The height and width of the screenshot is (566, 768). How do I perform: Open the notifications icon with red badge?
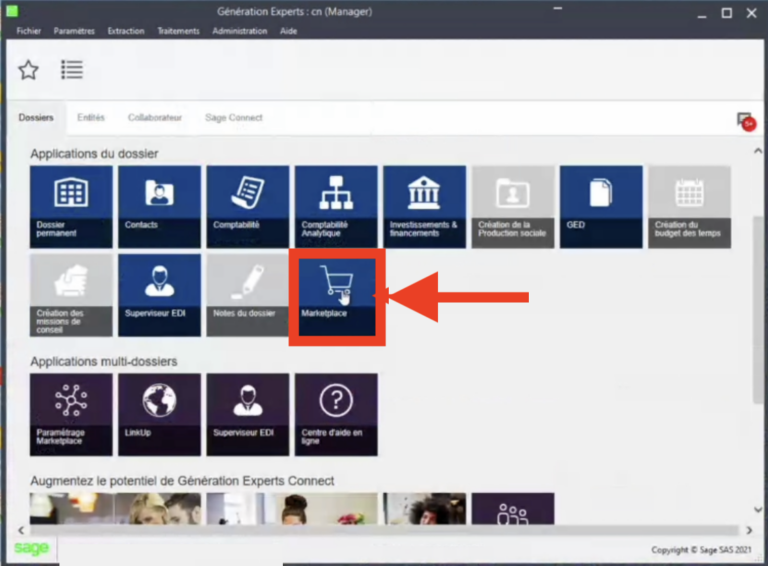[x=746, y=121]
